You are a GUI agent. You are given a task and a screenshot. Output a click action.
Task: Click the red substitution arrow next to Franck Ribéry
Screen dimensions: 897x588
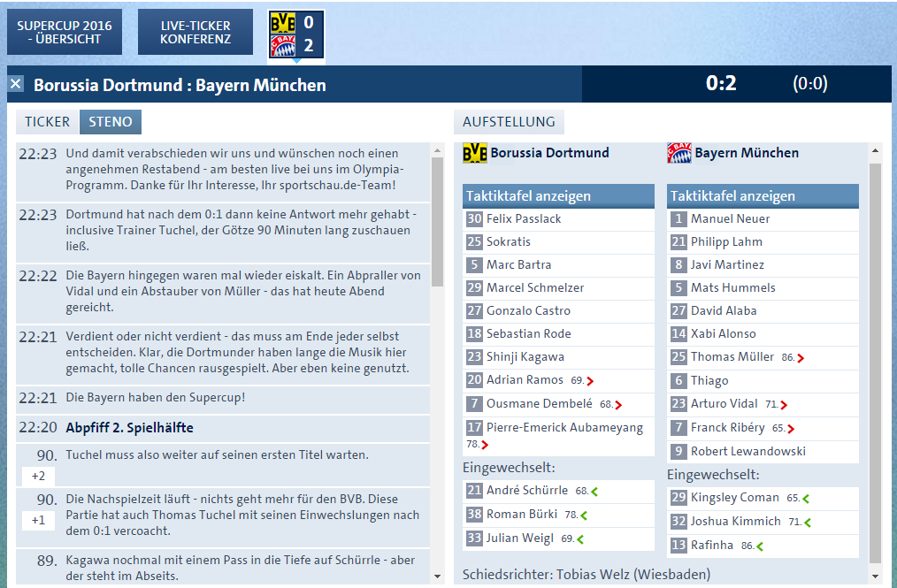[791, 429]
